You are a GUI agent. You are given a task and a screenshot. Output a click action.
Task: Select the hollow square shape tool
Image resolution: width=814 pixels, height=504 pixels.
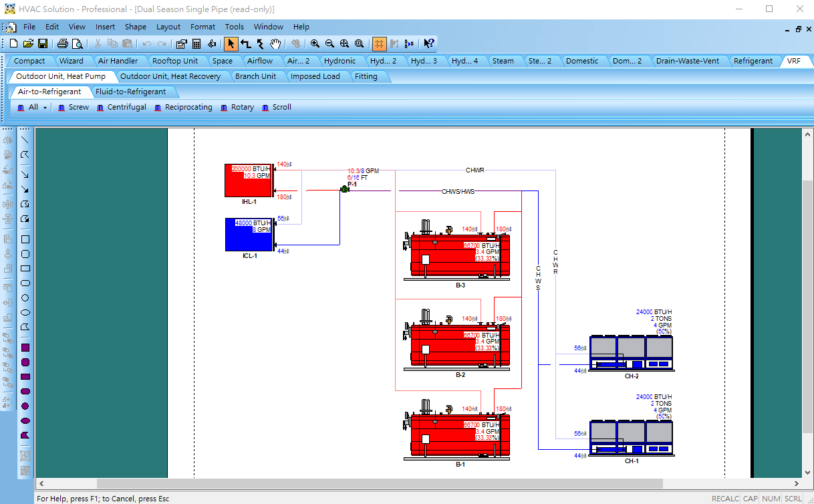[25, 239]
